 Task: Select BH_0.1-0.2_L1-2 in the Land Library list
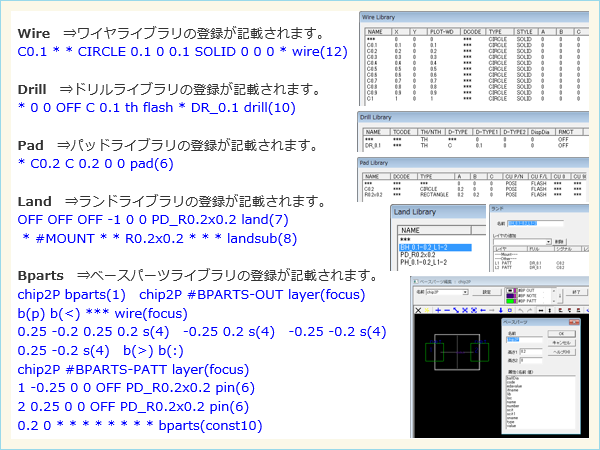click(435, 248)
